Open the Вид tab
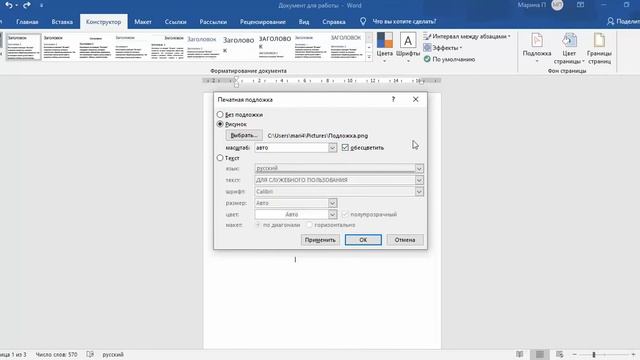The image size is (640, 360). (x=304, y=22)
